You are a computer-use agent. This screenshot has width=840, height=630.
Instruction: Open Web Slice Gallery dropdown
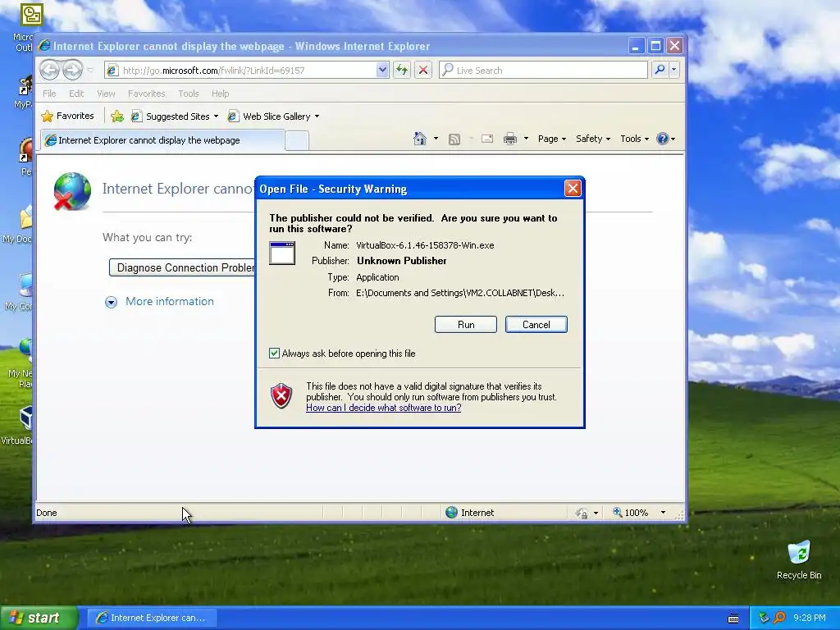[273, 116]
